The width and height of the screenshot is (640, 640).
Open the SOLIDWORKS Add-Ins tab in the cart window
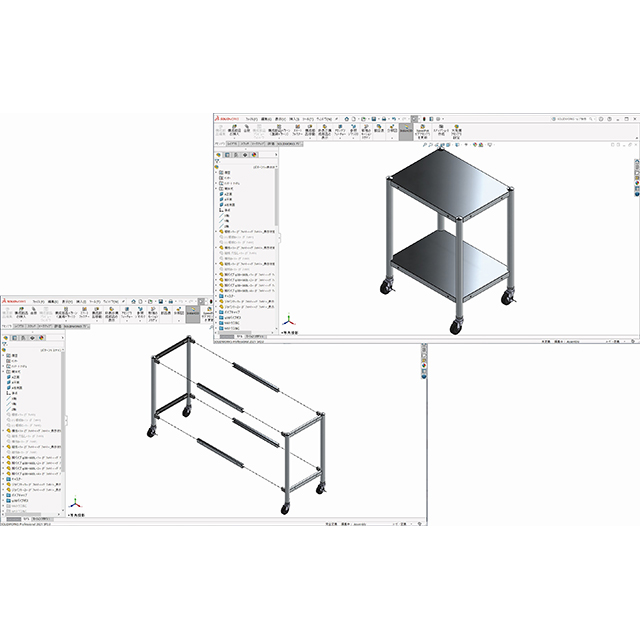coord(289,143)
